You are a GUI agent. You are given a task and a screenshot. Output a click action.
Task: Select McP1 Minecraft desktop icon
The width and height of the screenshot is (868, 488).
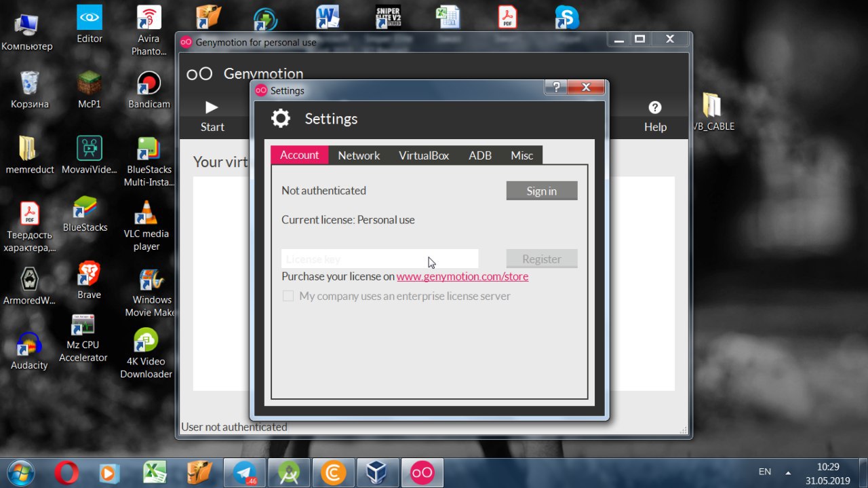89,90
